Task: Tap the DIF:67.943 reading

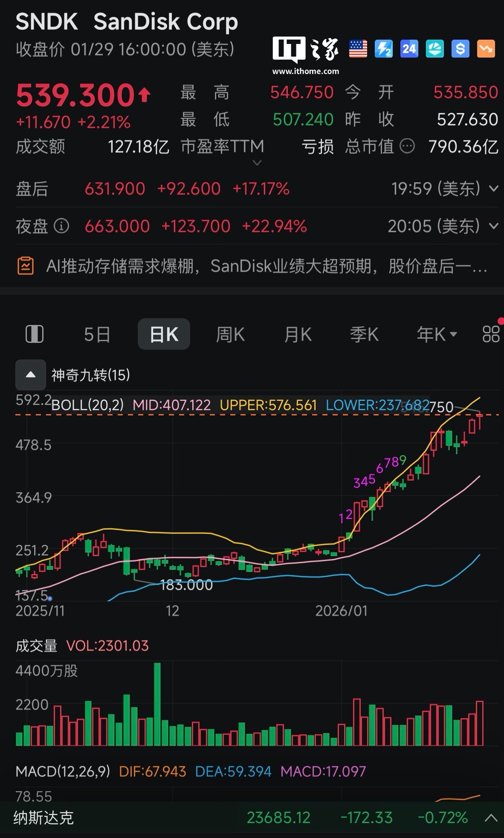Action: [153, 771]
